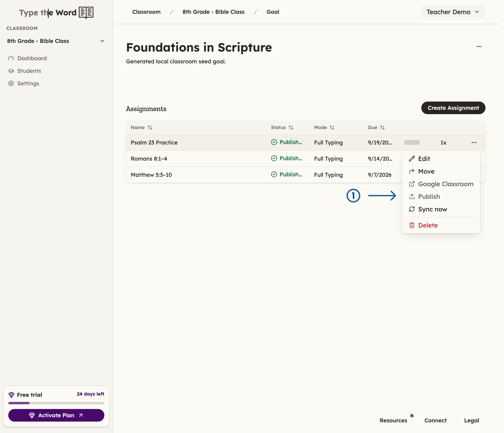The height and width of the screenshot is (433, 504).
Task: Choose Edit from the context menu
Action: pos(441,159)
